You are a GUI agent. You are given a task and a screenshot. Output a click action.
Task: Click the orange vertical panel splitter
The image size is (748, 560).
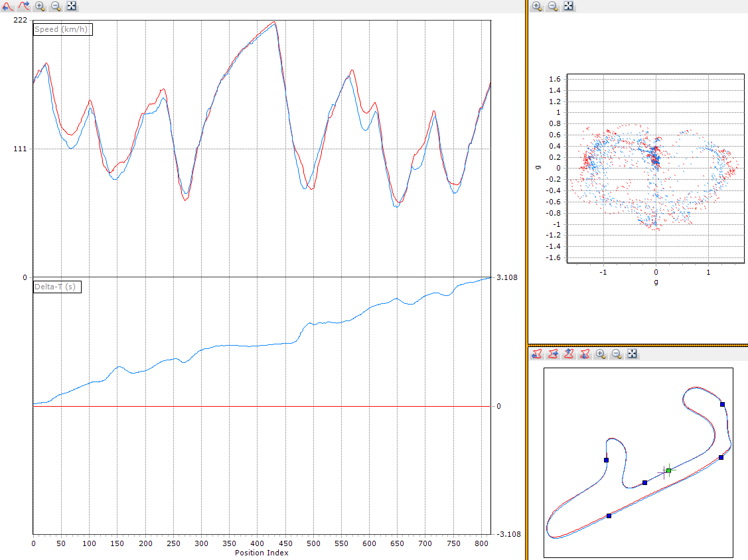527,280
